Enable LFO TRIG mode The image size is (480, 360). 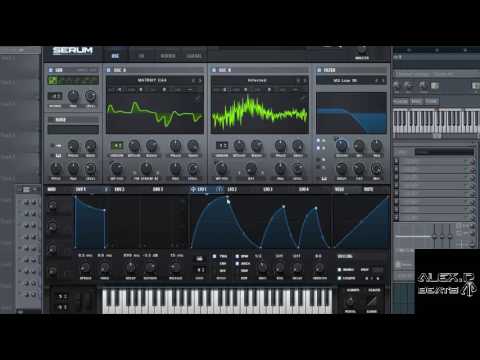pos(214,256)
